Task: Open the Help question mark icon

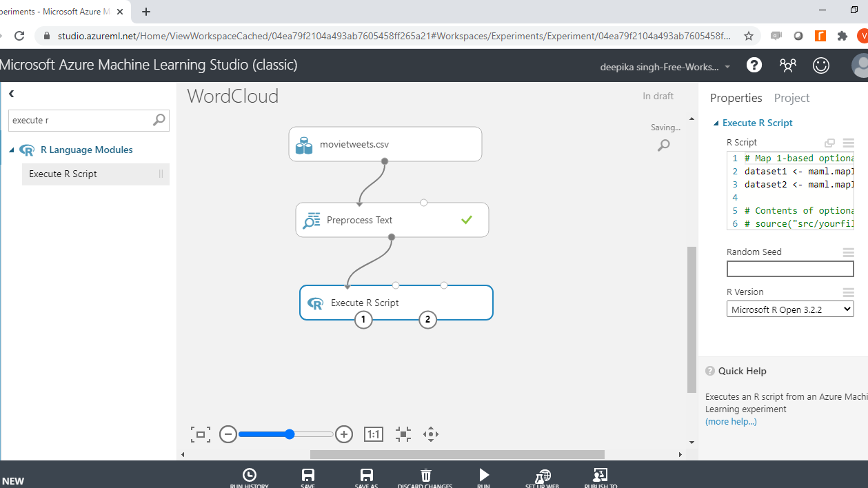Action: (x=754, y=65)
